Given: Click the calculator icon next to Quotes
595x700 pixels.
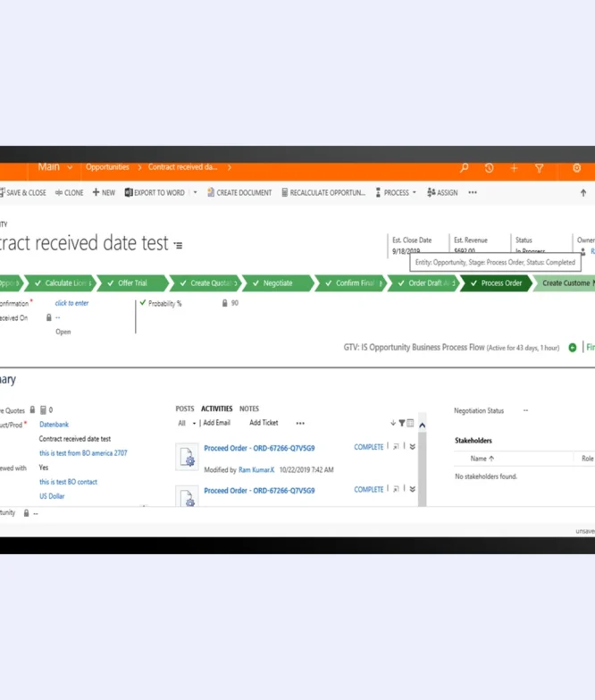Looking at the screenshot, I should pyautogui.click(x=43, y=409).
